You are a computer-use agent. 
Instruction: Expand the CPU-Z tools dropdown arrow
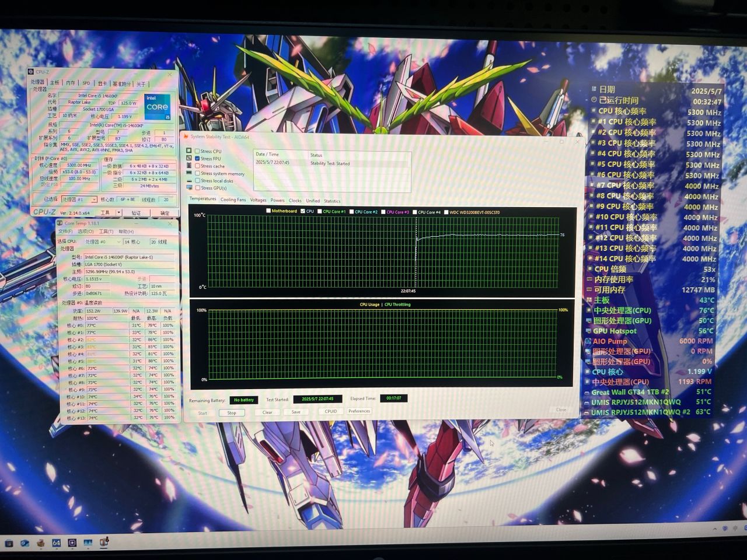coord(118,213)
